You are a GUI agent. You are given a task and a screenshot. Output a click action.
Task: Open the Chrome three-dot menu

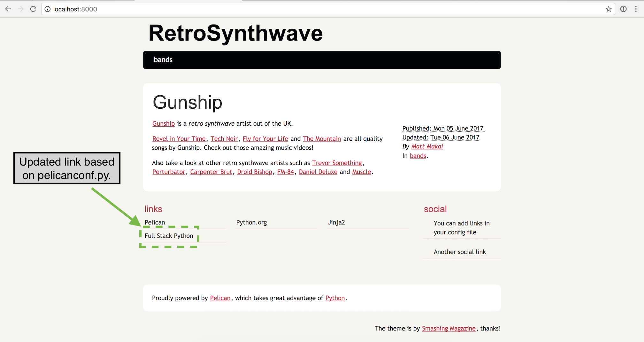[636, 9]
